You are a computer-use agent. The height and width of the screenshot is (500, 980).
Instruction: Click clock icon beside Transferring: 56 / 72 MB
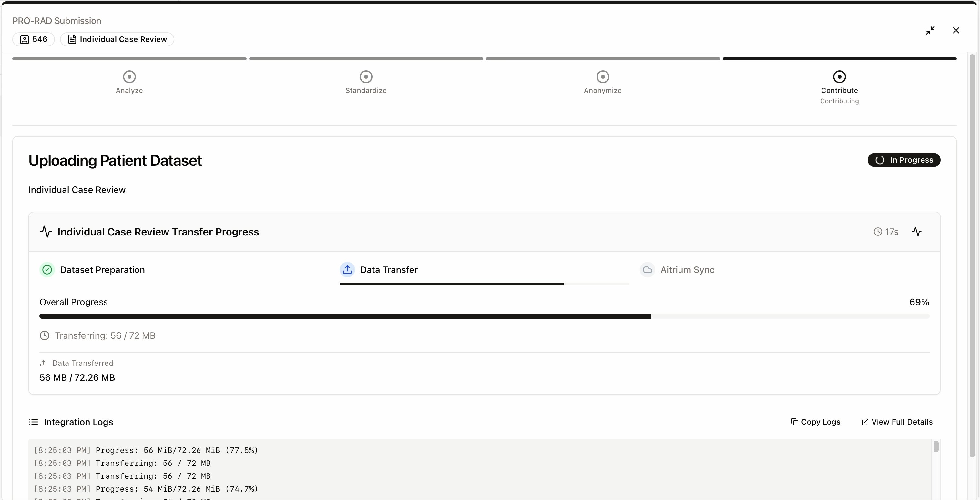[45, 336]
